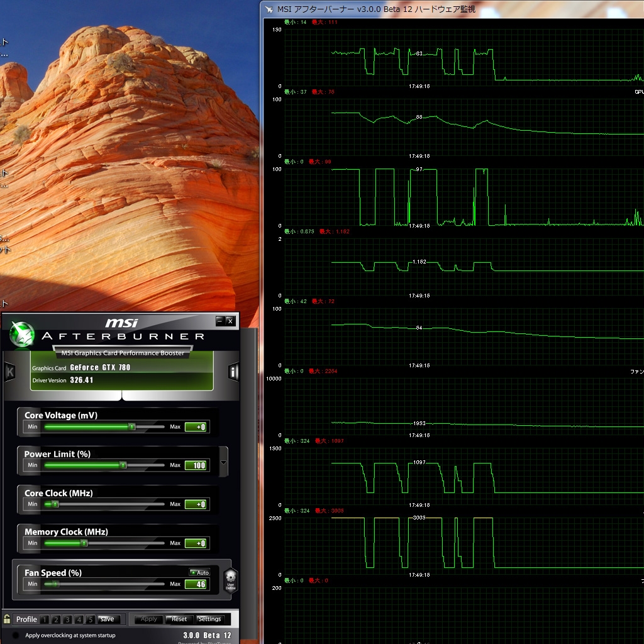Toggle Auto fan speed mode

pyautogui.click(x=199, y=572)
